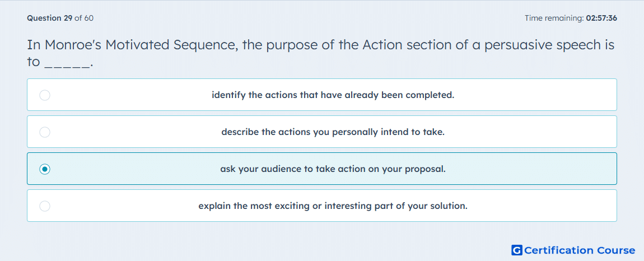Click the "Question 29" counter text
The image size is (644, 261).
(x=50, y=18)
